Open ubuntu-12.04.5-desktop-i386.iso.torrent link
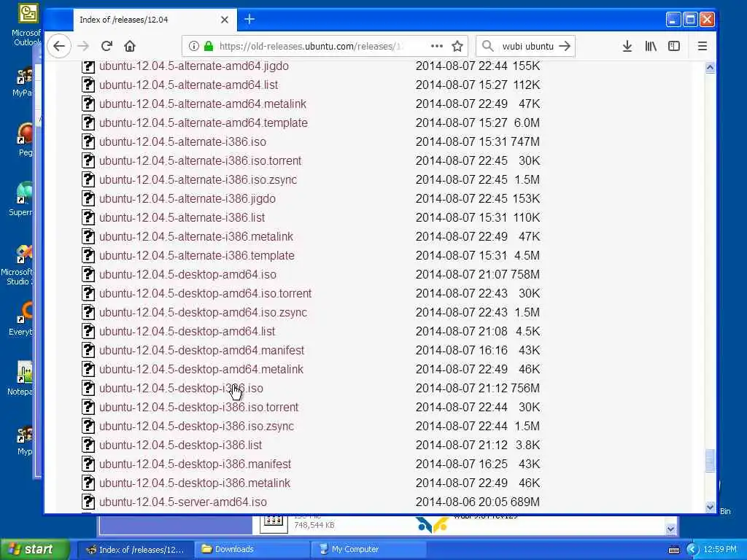This screenshot has height=560, width=747. tap(198, 408)
